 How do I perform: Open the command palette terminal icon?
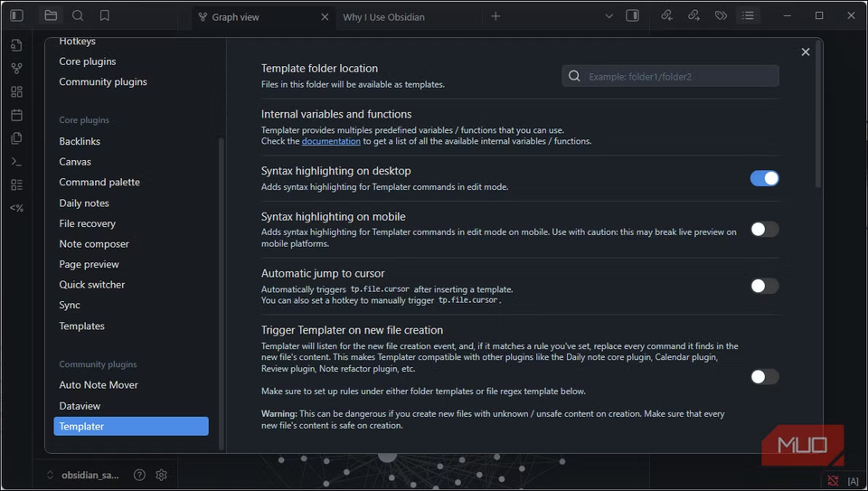16,161
